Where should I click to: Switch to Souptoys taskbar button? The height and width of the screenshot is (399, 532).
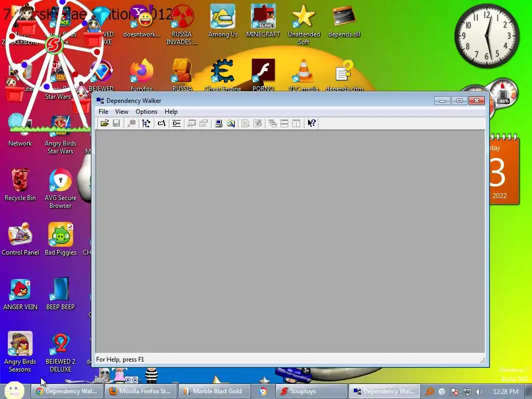[311, 391]
